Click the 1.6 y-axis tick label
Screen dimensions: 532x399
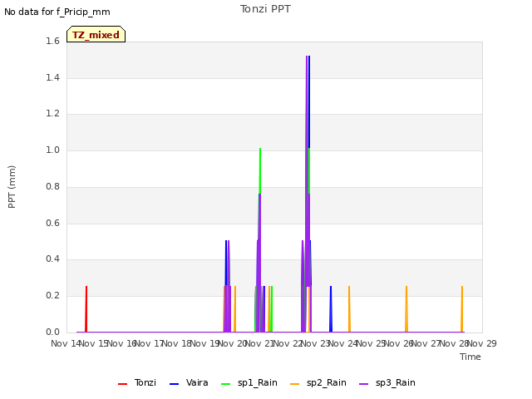pyautogui.click(x=52, y=41)
